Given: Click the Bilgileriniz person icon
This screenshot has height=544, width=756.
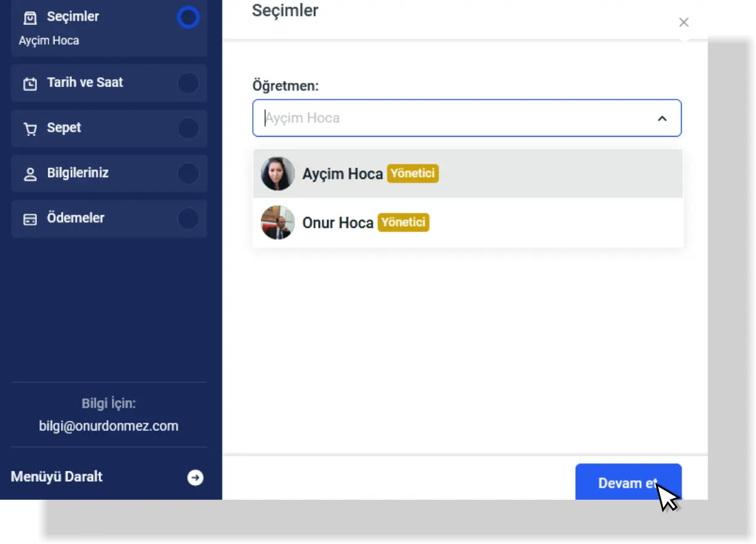Looking at the screenshot, I should [x=30, y=174].
